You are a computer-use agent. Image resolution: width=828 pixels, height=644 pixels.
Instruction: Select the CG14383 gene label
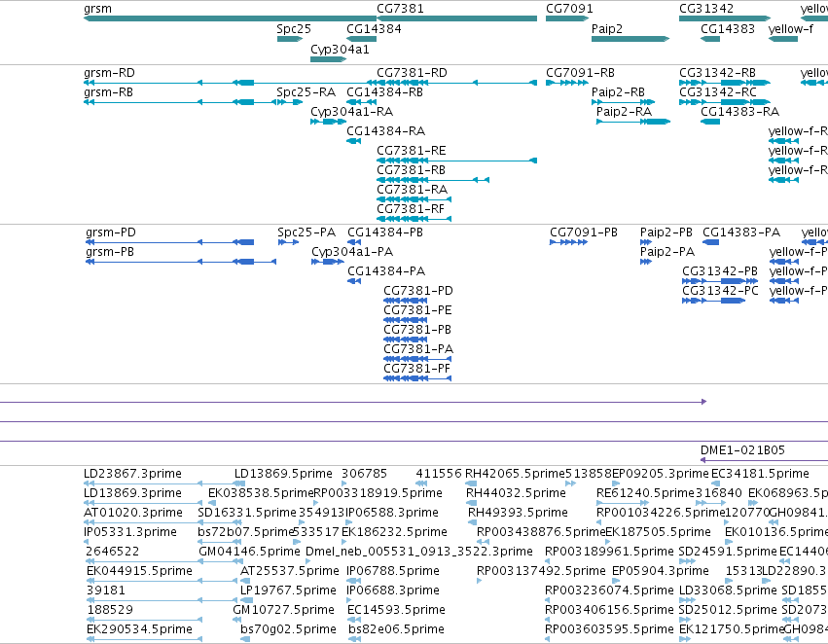(728, 29)
